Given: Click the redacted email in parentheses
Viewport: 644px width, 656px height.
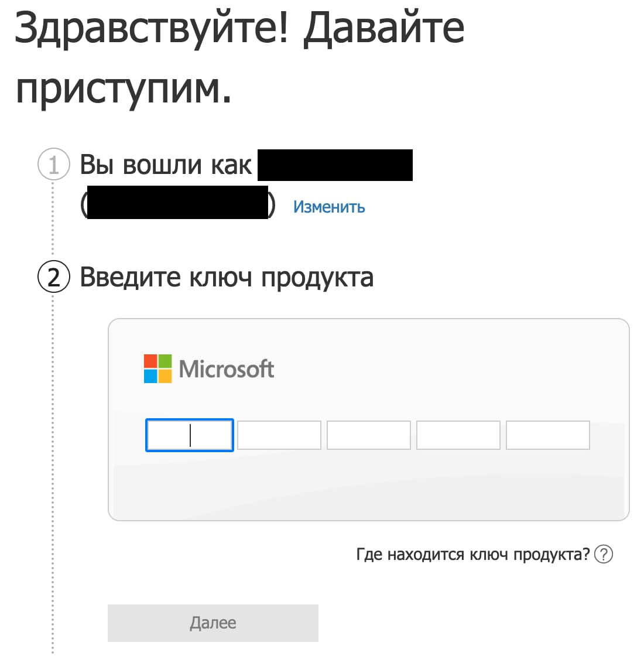Looking at the screenshot, I should coord(177,203).
